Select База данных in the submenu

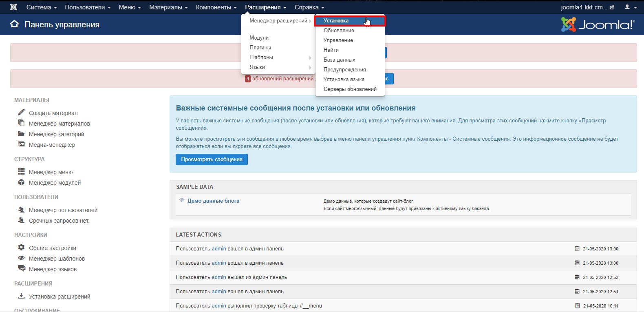click(x=350, y=60)
